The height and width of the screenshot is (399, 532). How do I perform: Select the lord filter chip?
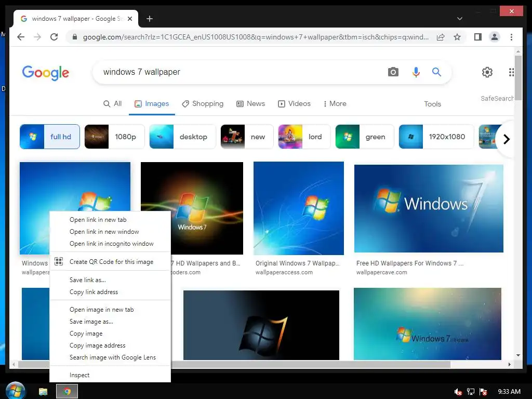pos(304,137)
